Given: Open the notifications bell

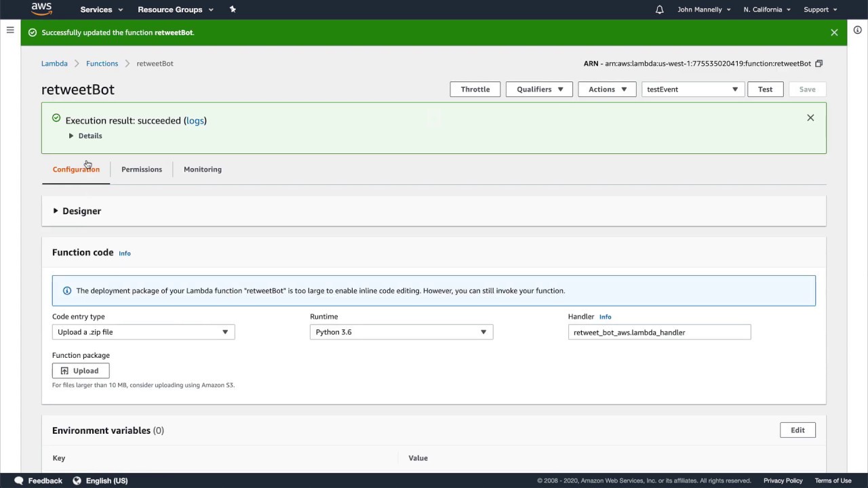Looking at the screenshot, I should (659, 9).
